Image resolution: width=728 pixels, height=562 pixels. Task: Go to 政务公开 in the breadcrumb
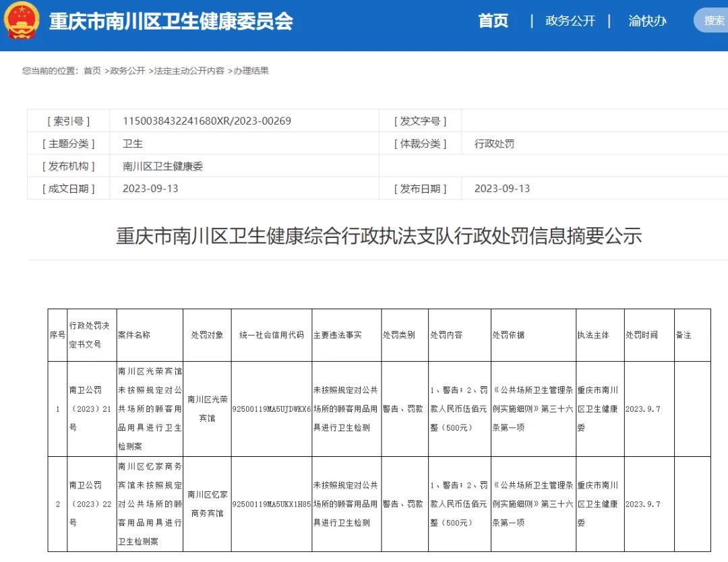point(127,71)
